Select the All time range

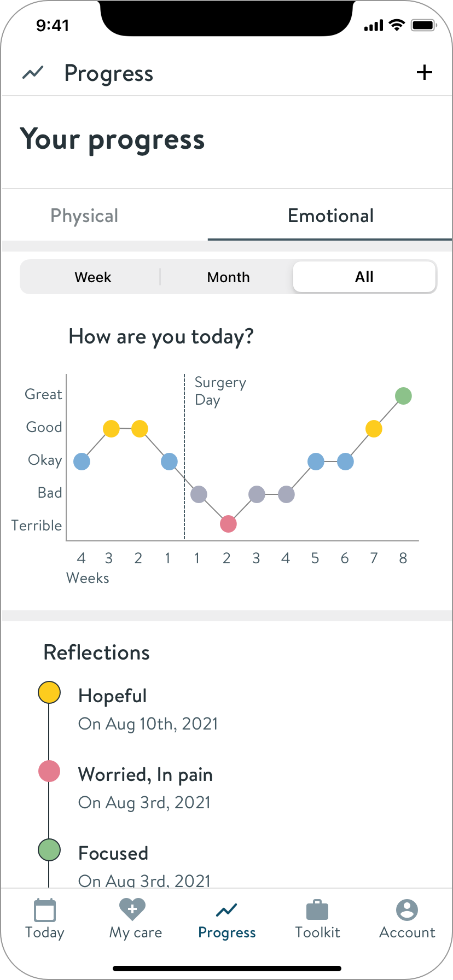click(x=364, y=277)
